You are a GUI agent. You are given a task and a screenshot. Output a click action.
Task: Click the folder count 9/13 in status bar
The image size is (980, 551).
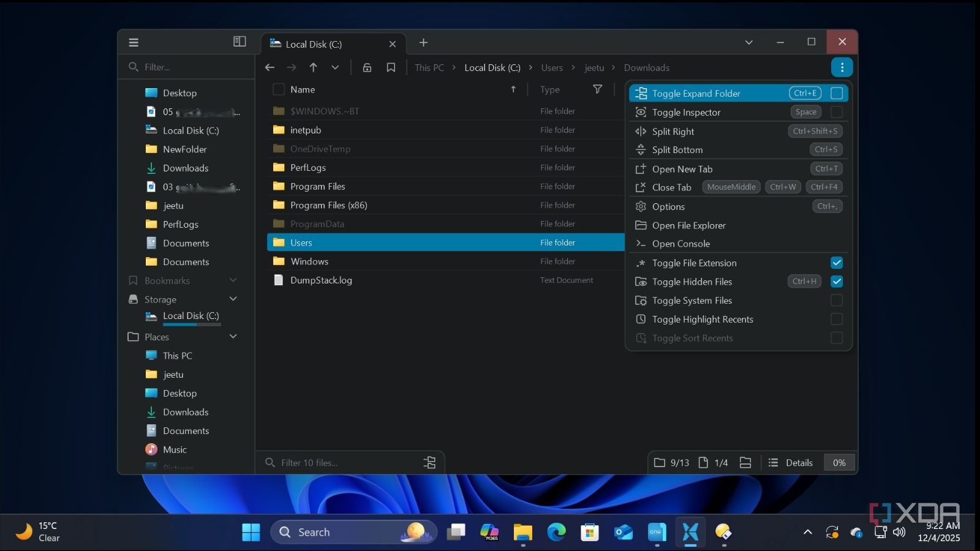click(x=671, y=463)
